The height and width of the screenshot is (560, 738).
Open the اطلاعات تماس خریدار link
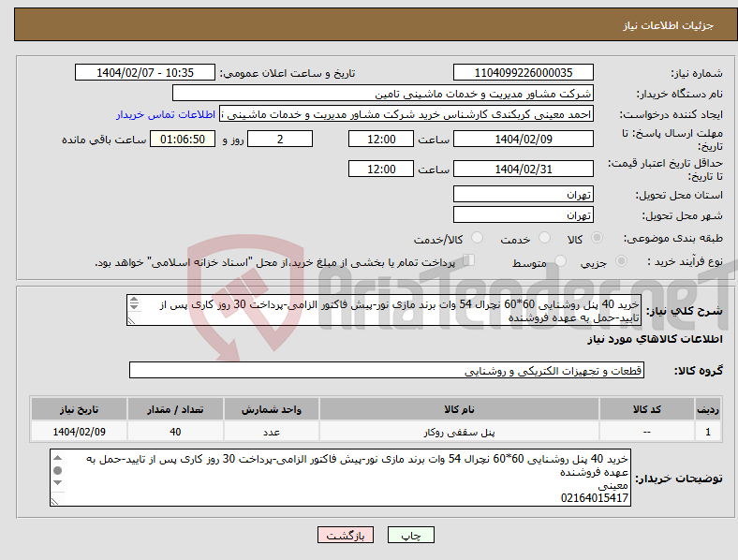click(x=166, y=114)
